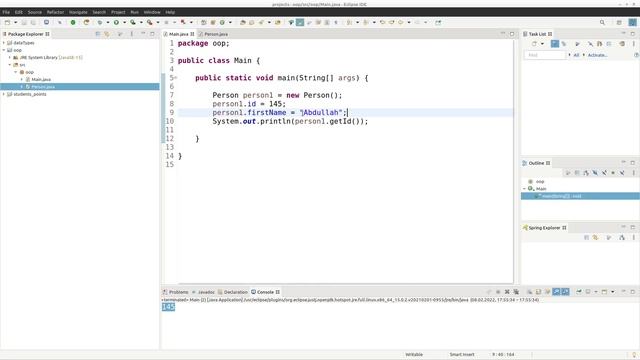Open the Navigate menu
This screenshot has height=360, width=640.
(78, 12)
